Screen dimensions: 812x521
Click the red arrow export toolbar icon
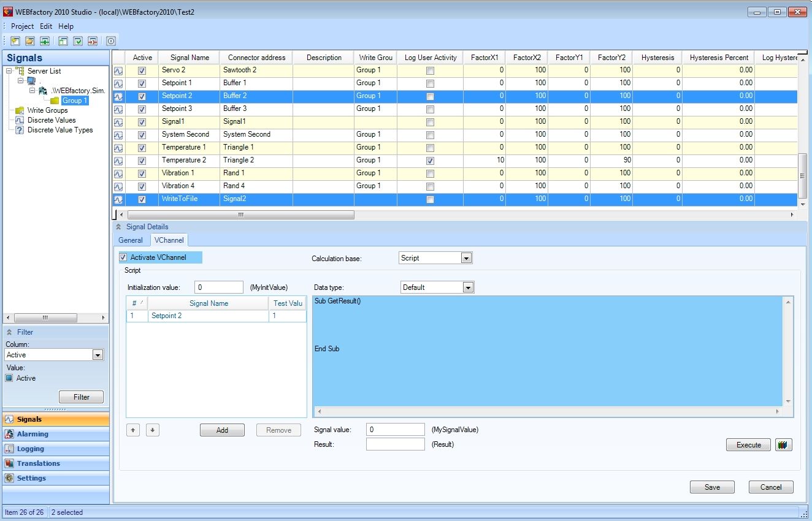tap(93, 41)
